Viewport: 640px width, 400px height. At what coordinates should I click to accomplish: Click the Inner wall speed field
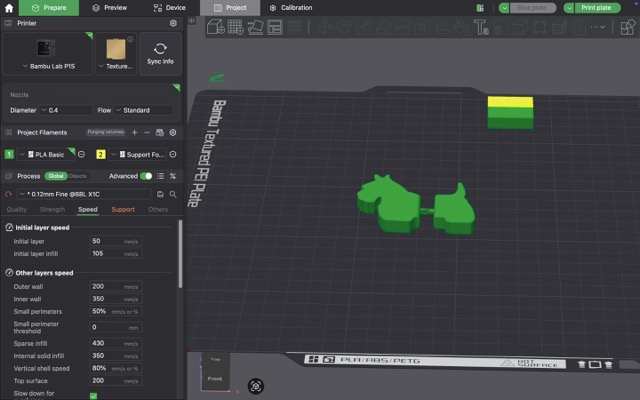116,299
